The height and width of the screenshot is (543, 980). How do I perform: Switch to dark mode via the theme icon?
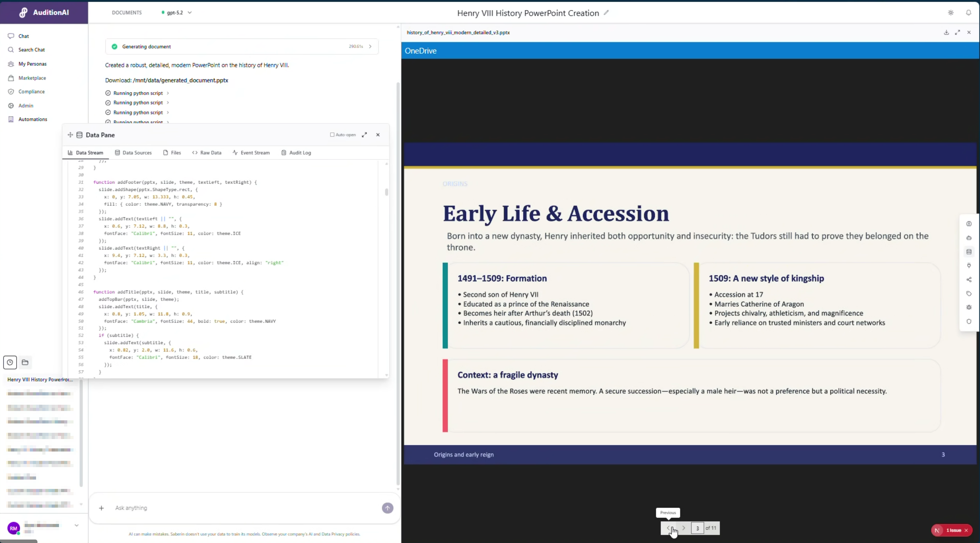point(951,12)
